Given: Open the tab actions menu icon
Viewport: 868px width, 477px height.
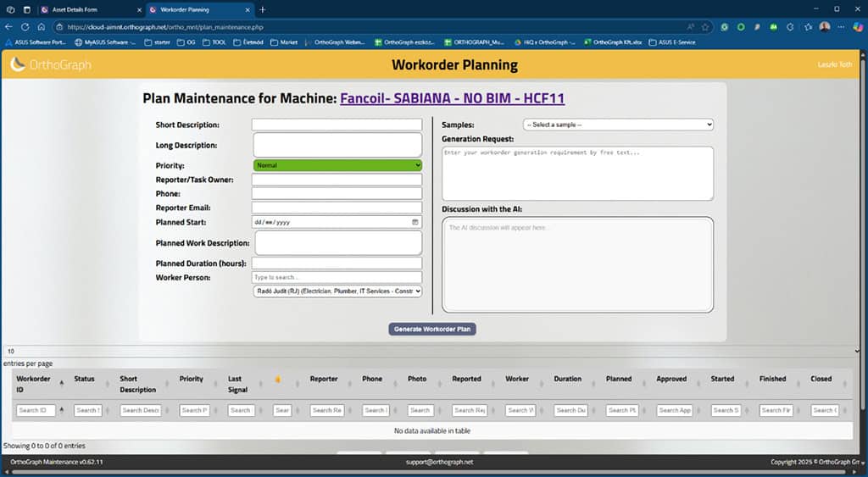Looking at the screenshot, I should [27, 9].
